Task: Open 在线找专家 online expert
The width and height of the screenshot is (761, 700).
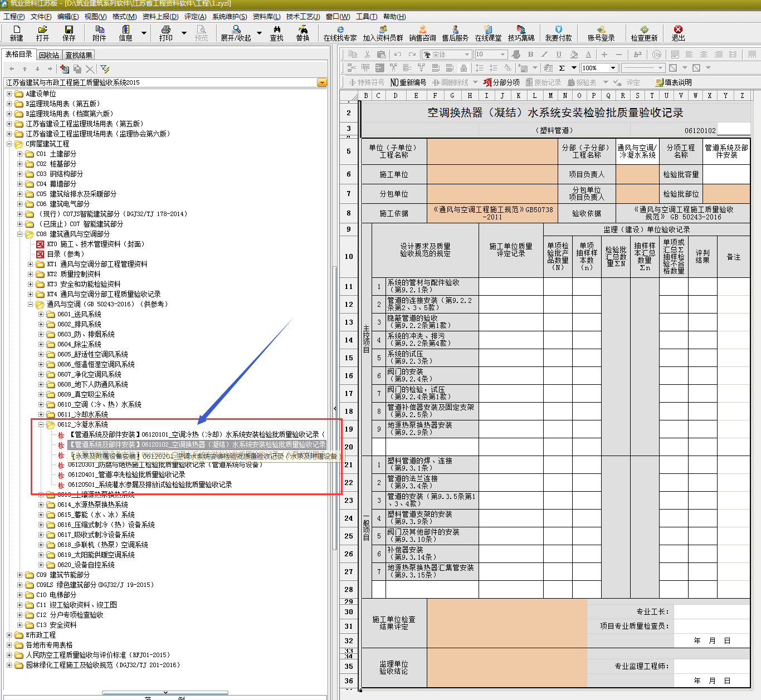Action: (340, 33)
